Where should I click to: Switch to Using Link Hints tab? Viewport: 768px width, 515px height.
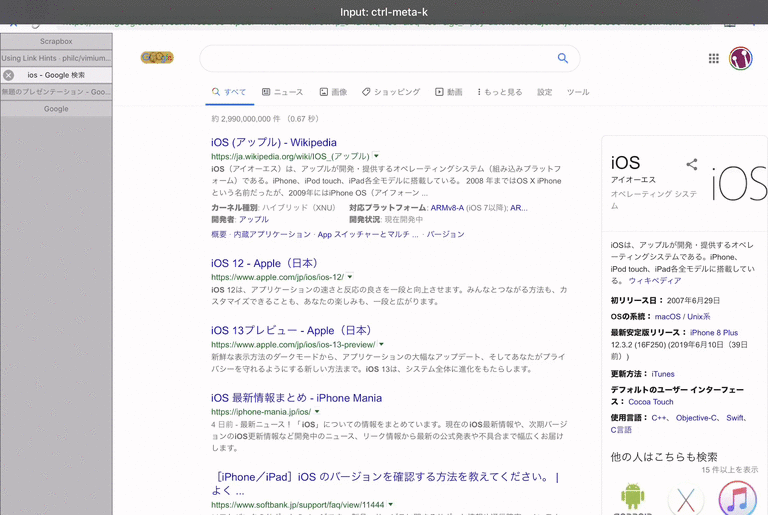(x=56, y=58)
